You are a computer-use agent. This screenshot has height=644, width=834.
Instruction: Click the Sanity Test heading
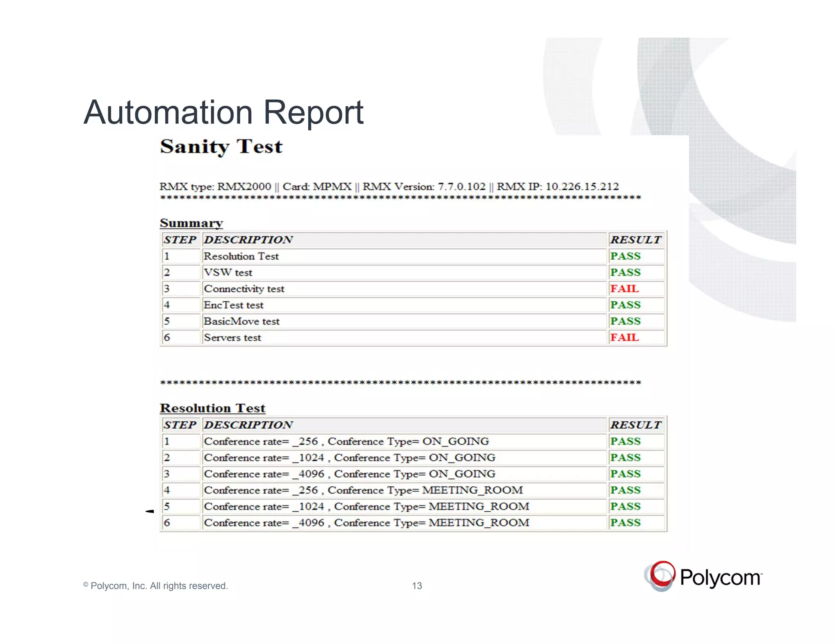coord(221,147)
